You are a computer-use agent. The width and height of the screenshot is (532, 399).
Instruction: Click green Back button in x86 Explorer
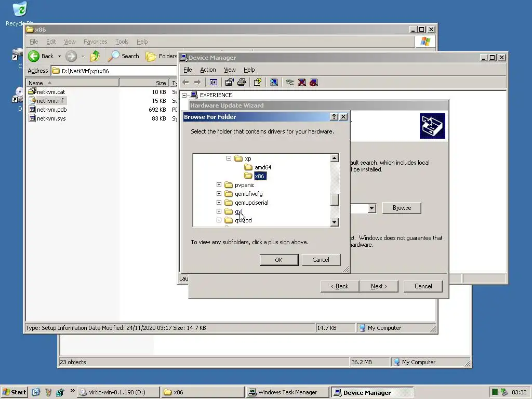(x=41, y=56)
